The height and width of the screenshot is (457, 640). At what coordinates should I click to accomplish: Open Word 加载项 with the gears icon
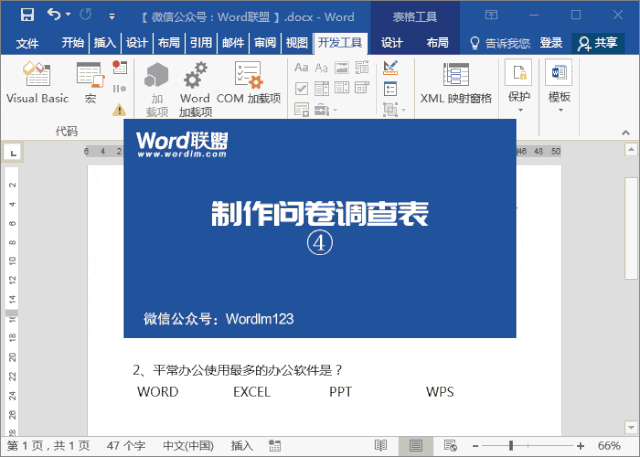196,89
